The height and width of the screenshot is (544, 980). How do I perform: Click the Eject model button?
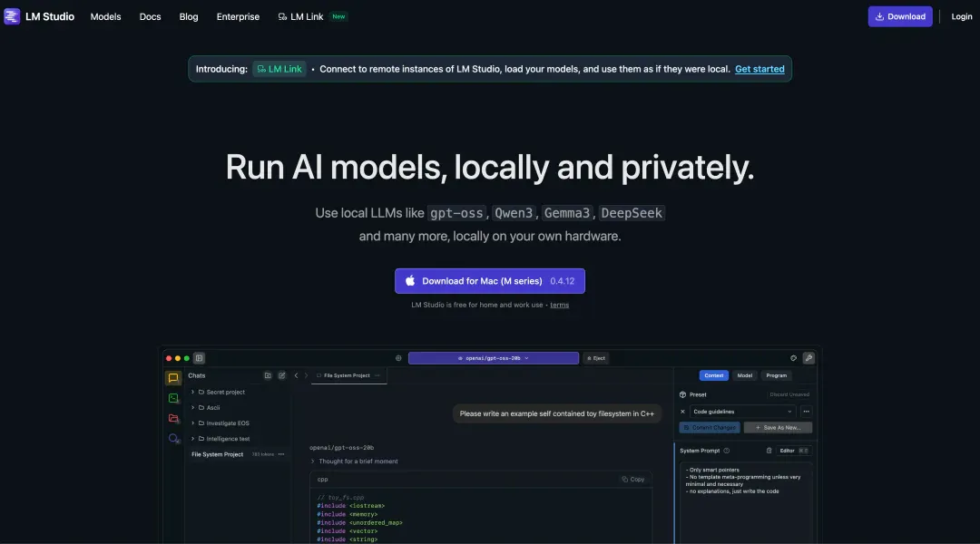[596, 358]
